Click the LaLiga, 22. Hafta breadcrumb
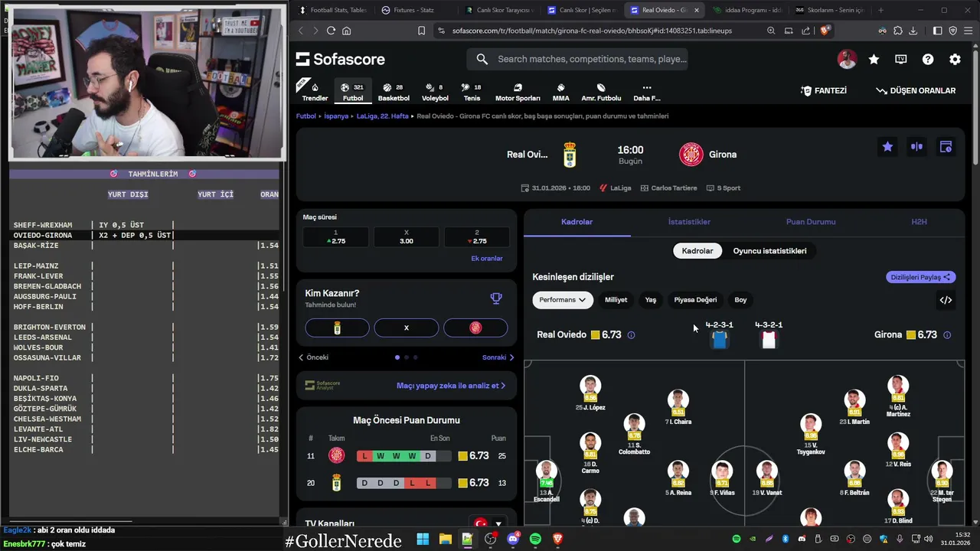980x551 pixels. 382,116
